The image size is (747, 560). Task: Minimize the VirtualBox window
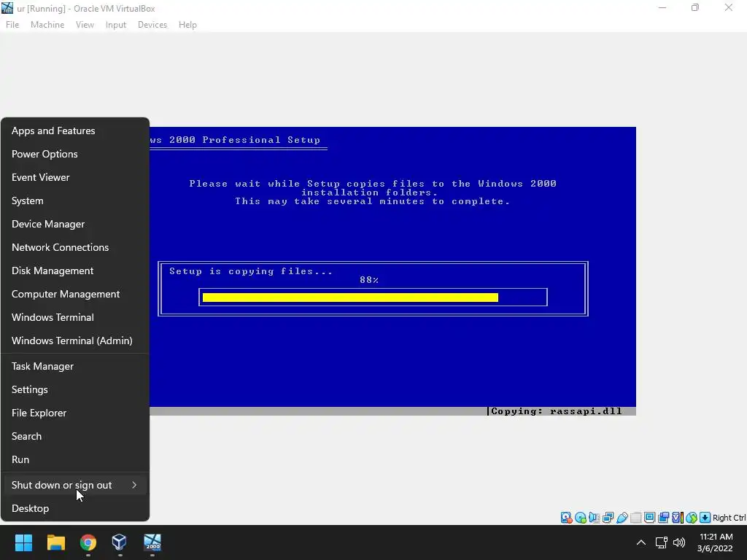(662, 7)
